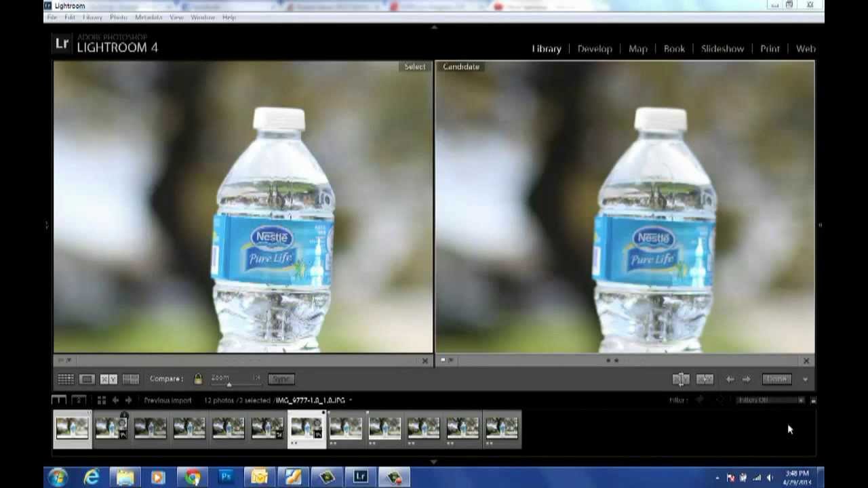Mark the Candidate photo as rejected
Screen dimensions: 868x488
[x=451, y=361]
